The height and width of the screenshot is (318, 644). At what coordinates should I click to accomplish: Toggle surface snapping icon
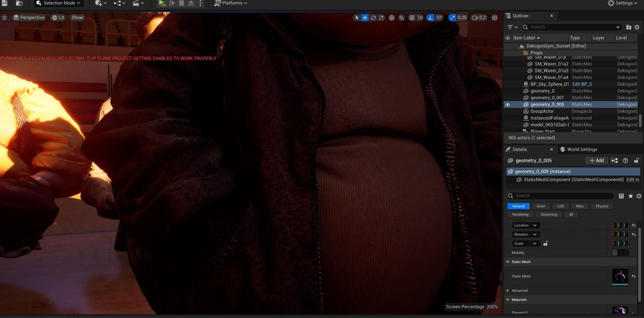click(x=401, y=18)
